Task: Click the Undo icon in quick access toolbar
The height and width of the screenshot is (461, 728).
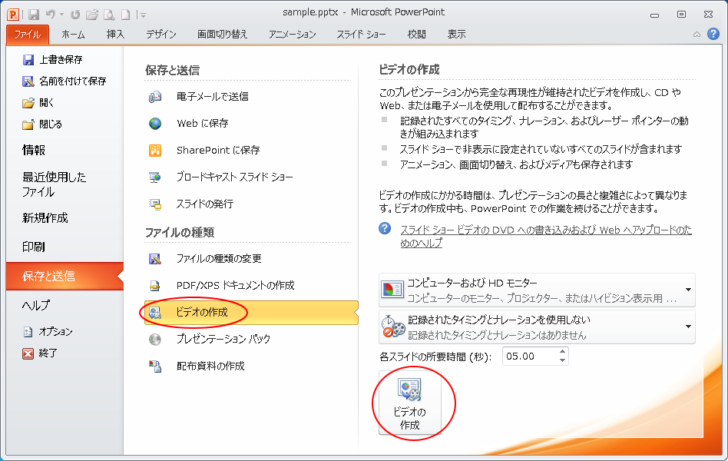Action: 51,15
